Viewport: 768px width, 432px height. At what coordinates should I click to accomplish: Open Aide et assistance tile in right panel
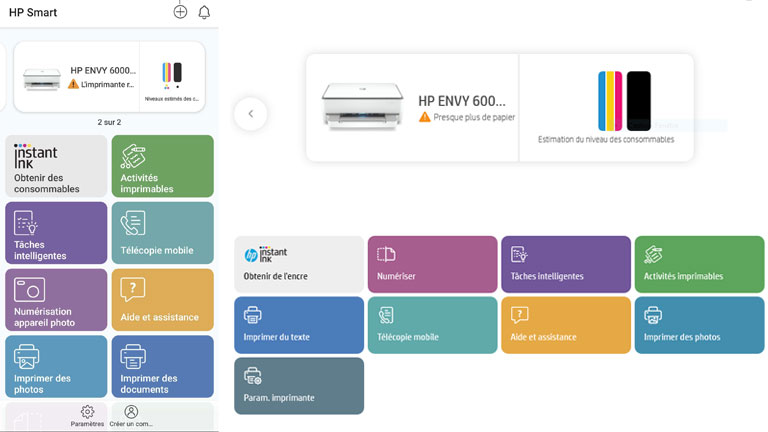pyautogui.click(x=566, y=325)
